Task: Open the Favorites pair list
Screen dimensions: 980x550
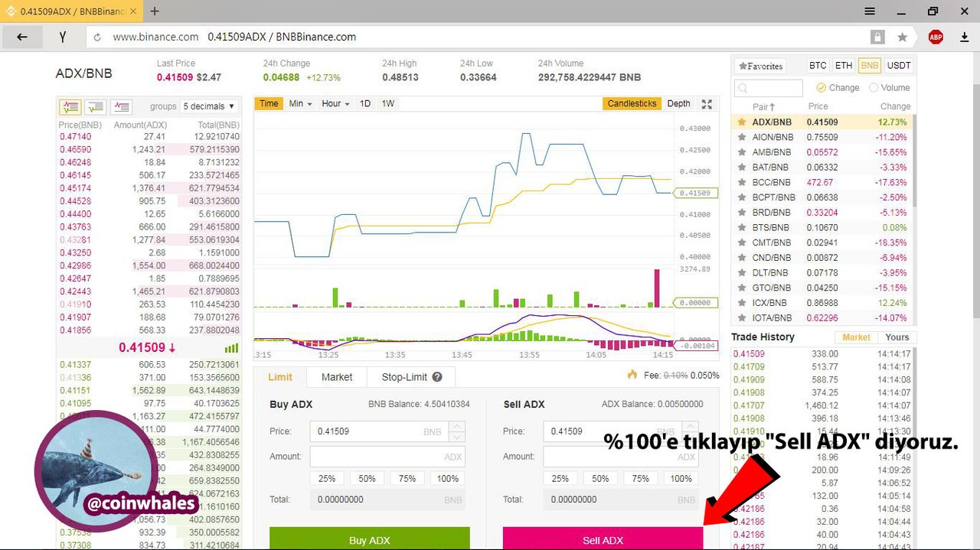Action: tap(759, 67)
